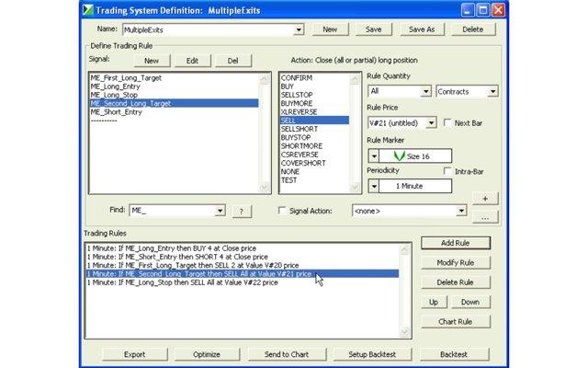The width and height of the screenshot is (588, 368).
Task: Click the Name input field MultipleExits
Action: click(x=209, y=29)
